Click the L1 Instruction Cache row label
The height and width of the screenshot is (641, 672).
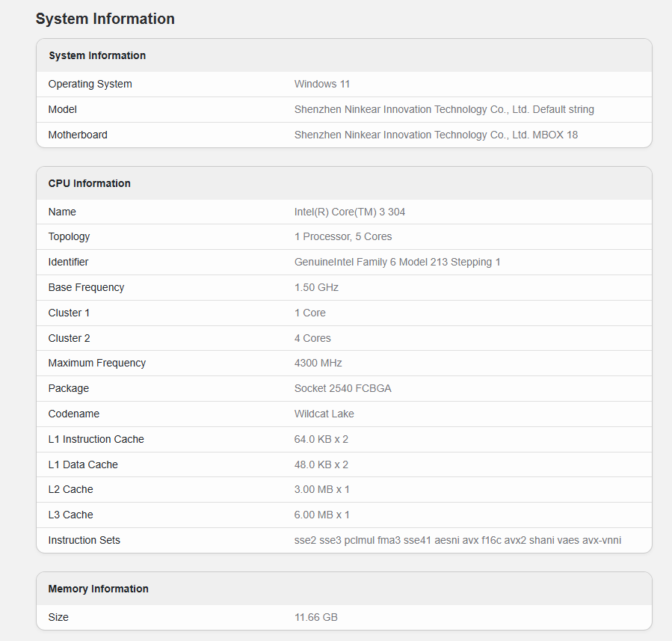(x=96, y=439)
